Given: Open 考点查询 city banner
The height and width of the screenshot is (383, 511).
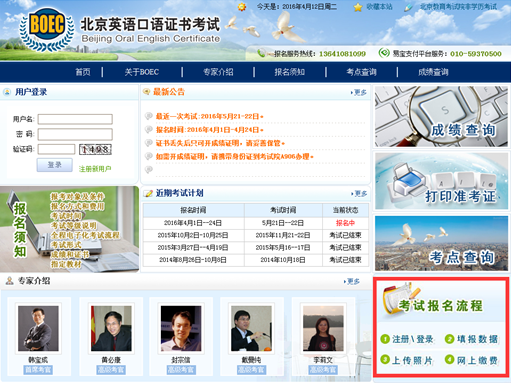Looking at the screenshot, I should point(441,243).
